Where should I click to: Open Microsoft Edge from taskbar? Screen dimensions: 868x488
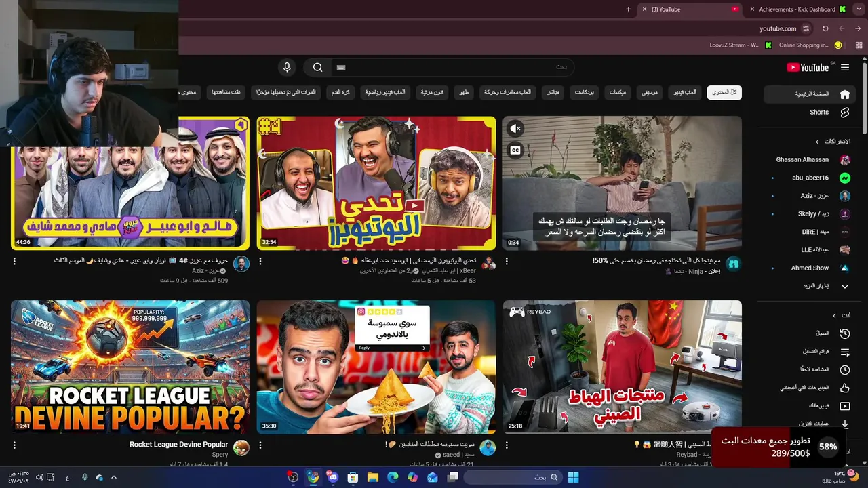coord(393,477)
